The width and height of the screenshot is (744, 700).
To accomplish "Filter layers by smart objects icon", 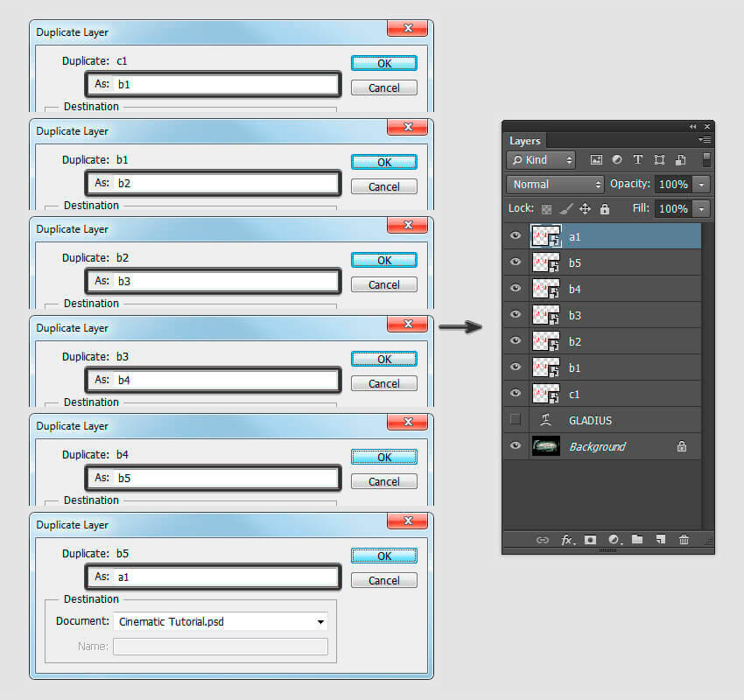I will pos(680,160).
